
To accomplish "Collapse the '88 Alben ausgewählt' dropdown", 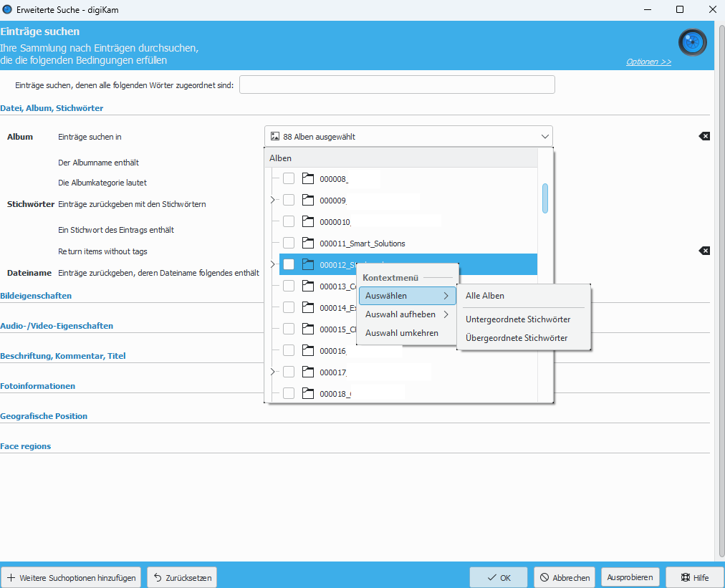I will click(x=545, y=136).
